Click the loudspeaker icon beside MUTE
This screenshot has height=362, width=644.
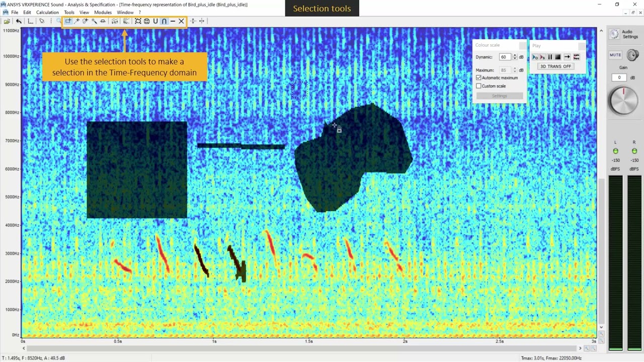(x=632, y=55)
